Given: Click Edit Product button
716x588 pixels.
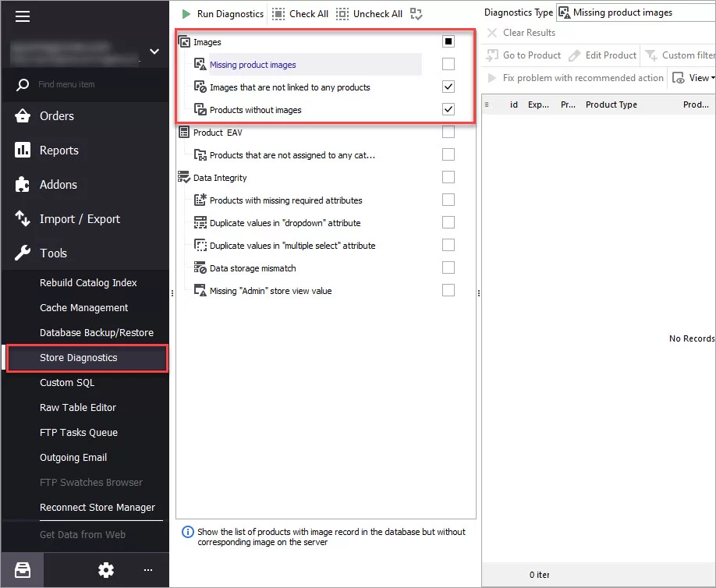Looking at the screenshot, I should tap(602, 55).
